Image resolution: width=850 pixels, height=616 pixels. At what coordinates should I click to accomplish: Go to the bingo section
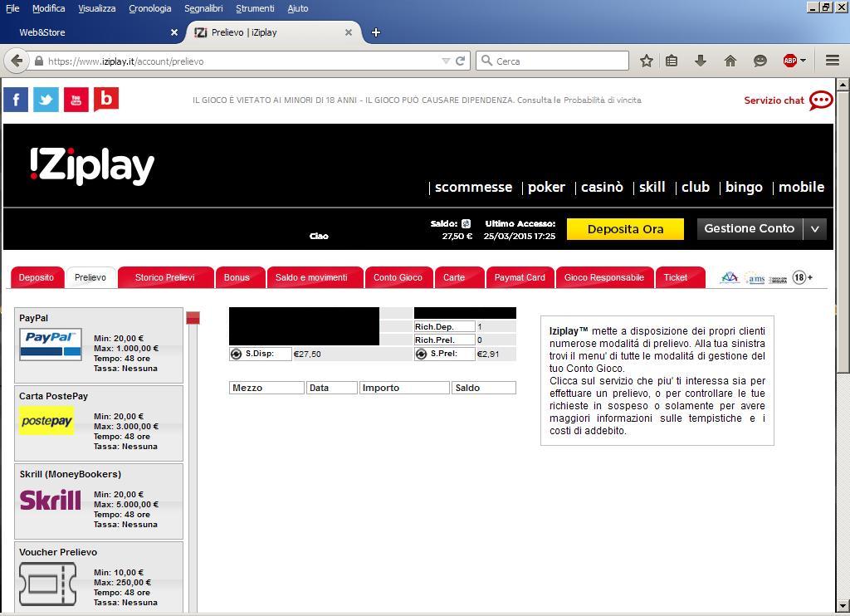tap(744, 187)
